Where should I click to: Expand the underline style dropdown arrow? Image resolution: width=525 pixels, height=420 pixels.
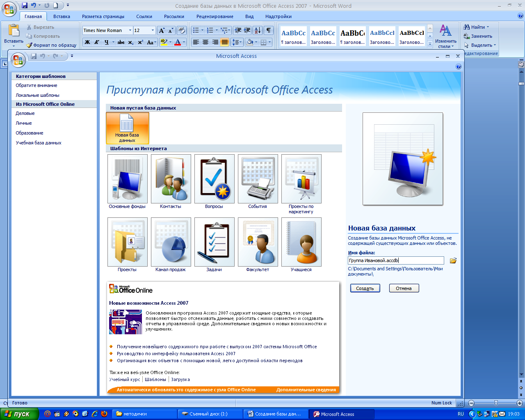[x=113, y=42]
